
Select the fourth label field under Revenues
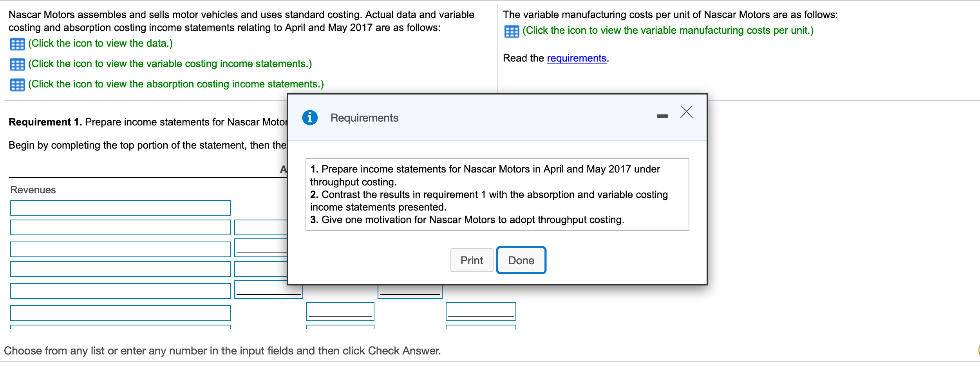pyautogui.click(x=121, y=269)
